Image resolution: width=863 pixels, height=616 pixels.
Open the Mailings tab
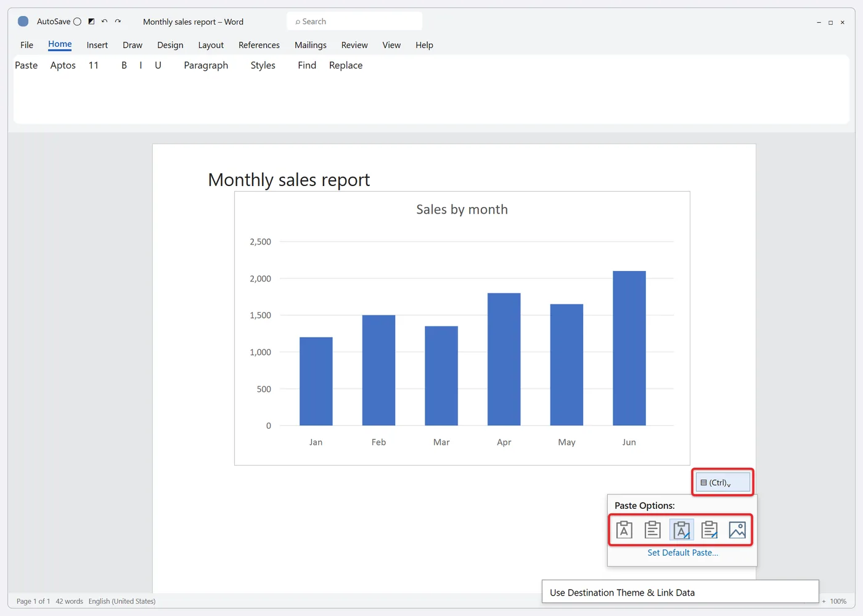[311, 45]
